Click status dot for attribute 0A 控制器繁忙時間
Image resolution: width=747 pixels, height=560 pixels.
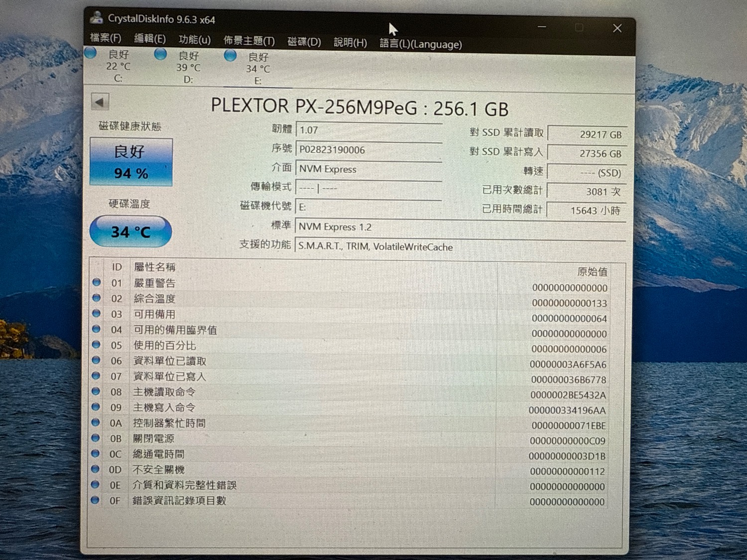point(96,422)
